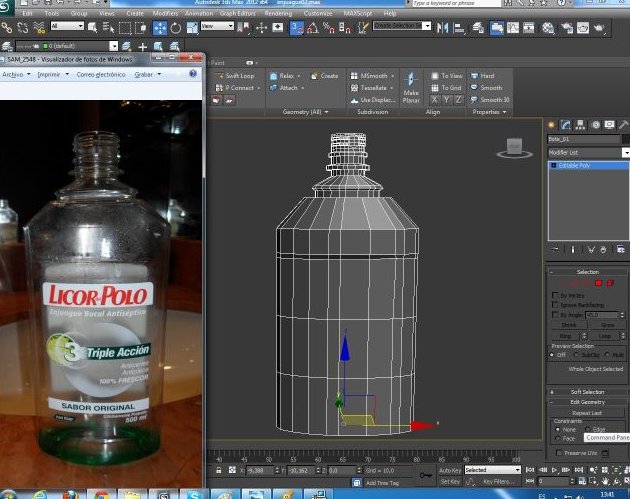Open Archivo menu in photo viewer
This screenshot has height=499, width=630.
[16, 74]
